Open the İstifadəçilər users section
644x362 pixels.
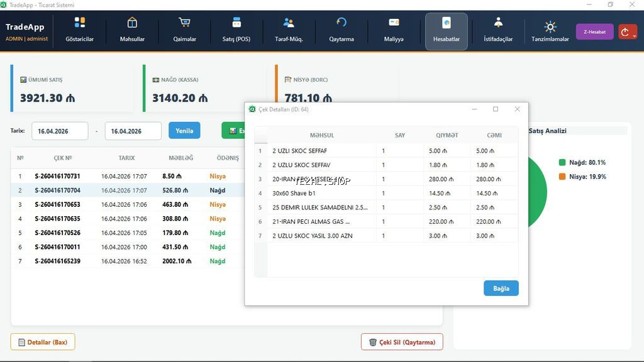[497, 28]
